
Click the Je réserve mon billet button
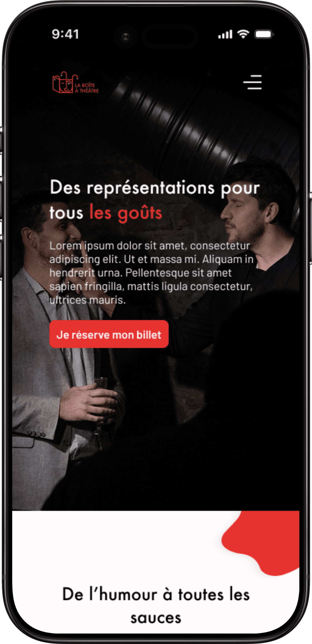coord(109,334)
